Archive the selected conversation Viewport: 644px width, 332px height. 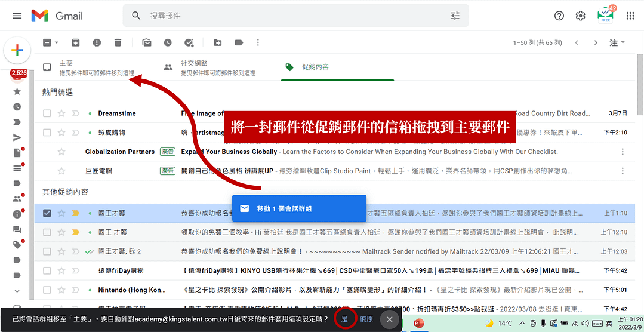tap(75, 42)
